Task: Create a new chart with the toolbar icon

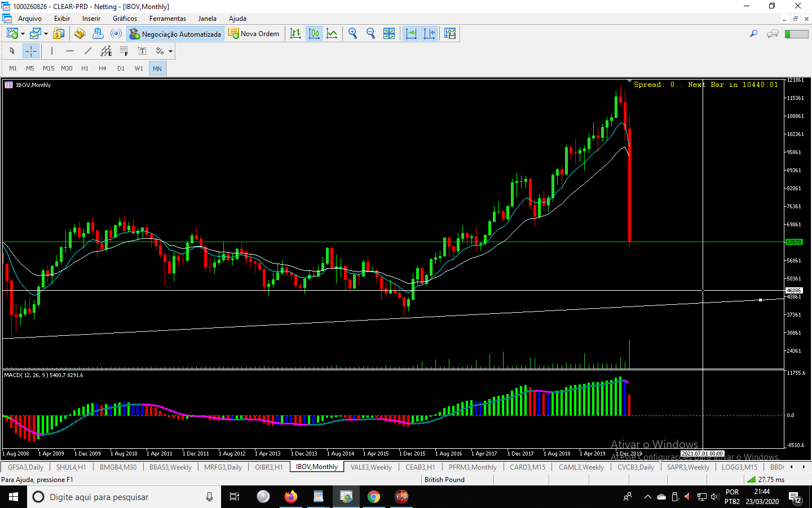Action: 12,34
